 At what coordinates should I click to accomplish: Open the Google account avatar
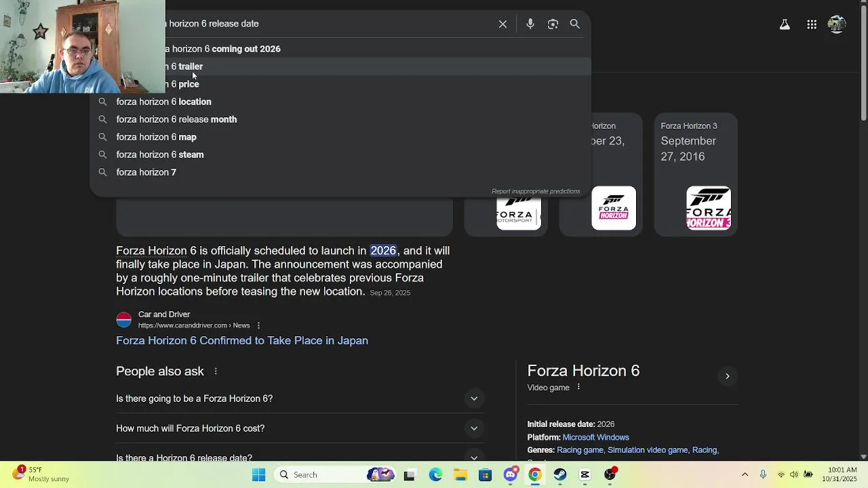(837, 24)
